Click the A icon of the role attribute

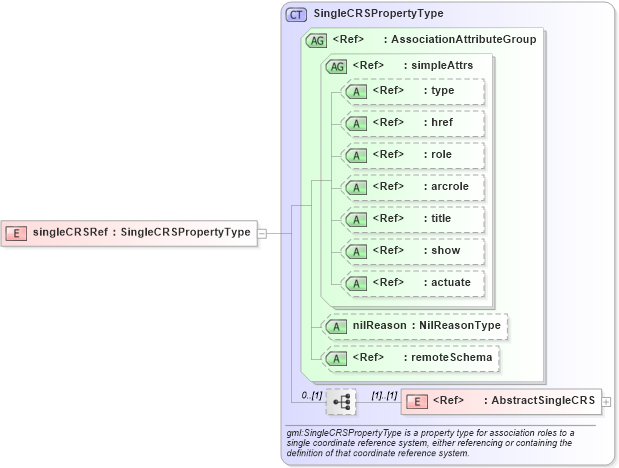(x=356, y=156)
